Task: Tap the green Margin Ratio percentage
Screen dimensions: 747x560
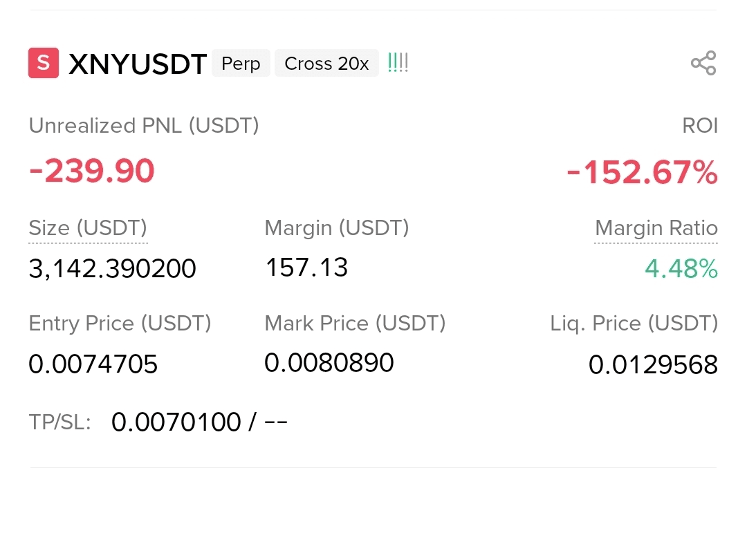Action: 681,269
